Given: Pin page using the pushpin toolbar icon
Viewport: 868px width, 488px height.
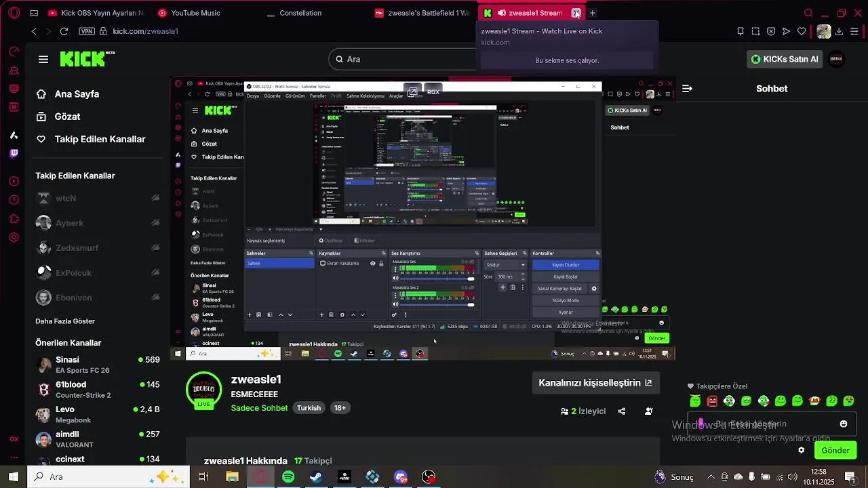Looking at the screenshot, I should point(741,31).
